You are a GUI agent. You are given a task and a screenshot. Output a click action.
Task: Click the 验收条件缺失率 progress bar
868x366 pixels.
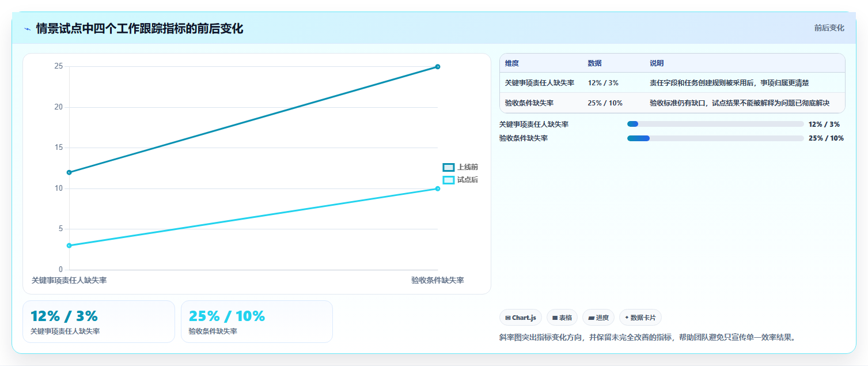715,138
